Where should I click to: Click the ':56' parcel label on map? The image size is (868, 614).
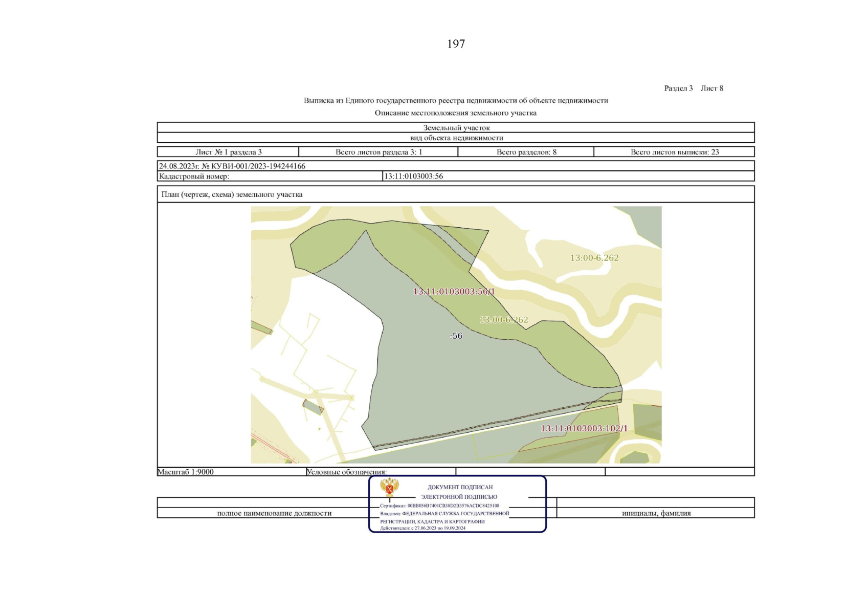pyautogui.click(x=456, y=336)
